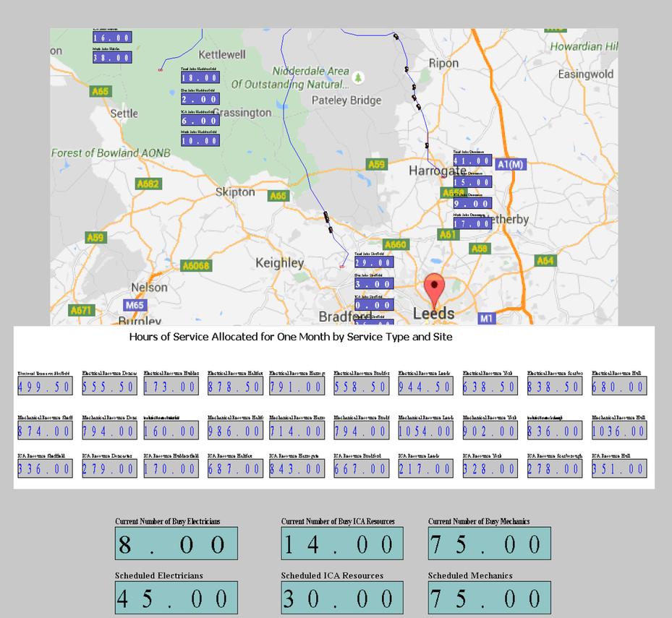Click the Electrical Resource Huddersfield value 173.00
This screenshot has height=618, width=672.
171,386
